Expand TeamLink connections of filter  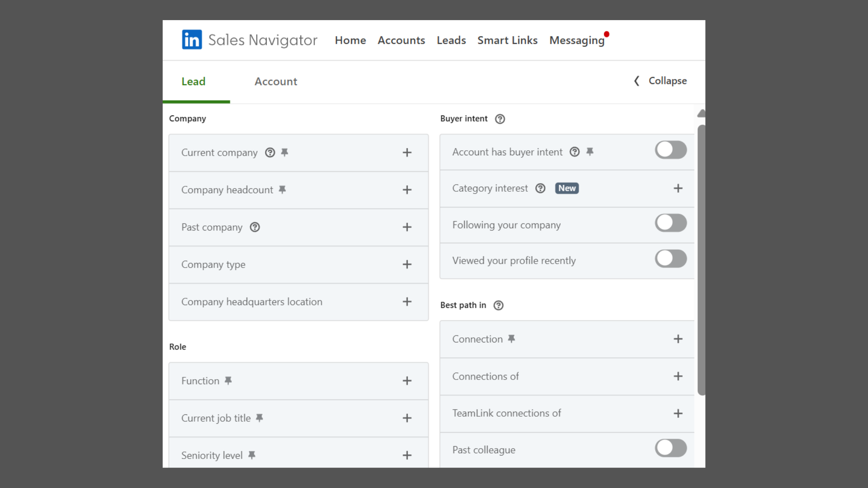point(678,413)
